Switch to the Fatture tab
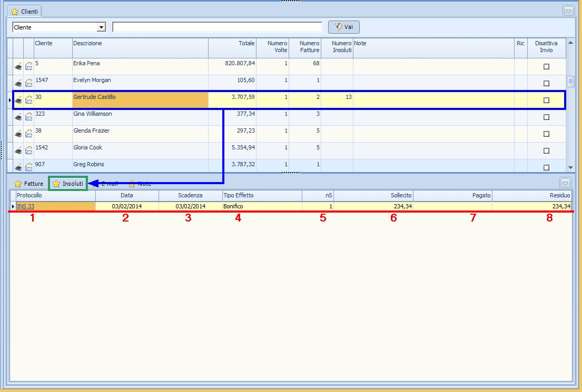The image size is (582, 392). [x=29, y=184]
